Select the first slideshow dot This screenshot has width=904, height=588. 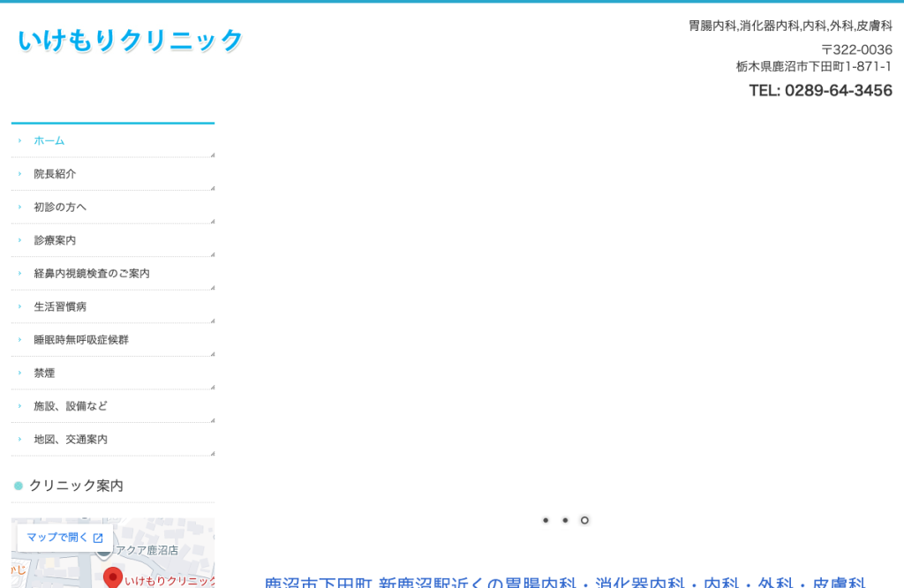click(546, 520)
